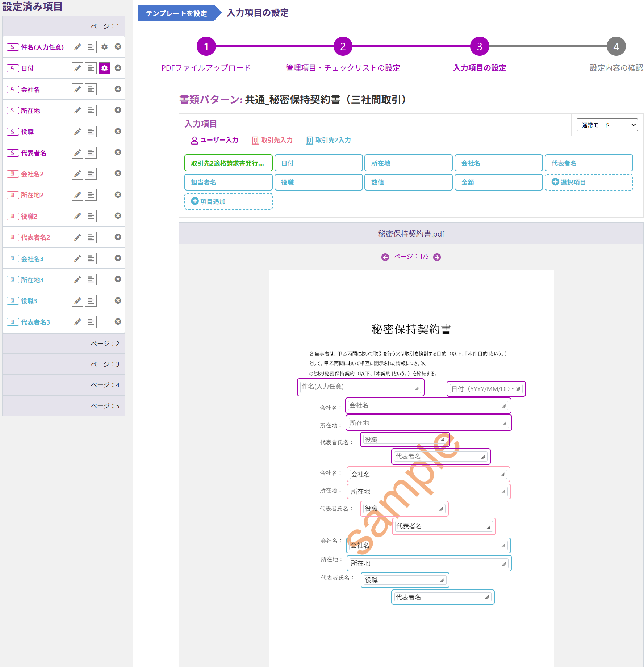
Task: Open the 通常モード mode dropdown
Action: [607, 125]
